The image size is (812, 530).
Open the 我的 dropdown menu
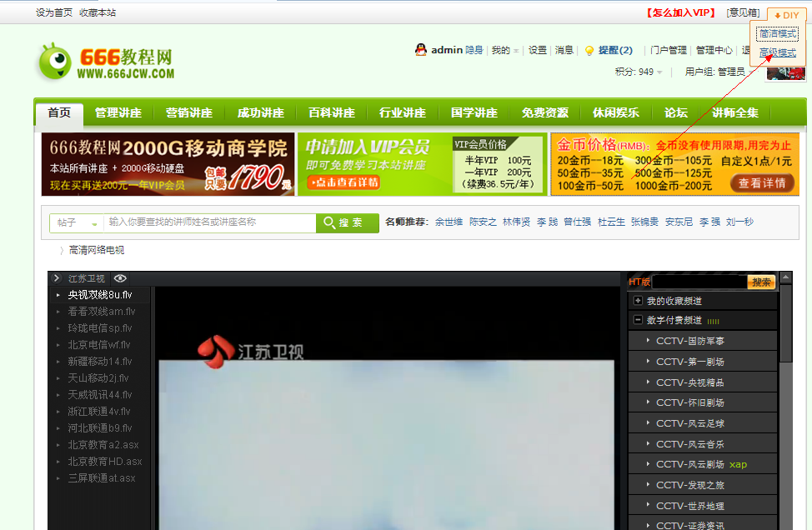click(x=505, y=50)
